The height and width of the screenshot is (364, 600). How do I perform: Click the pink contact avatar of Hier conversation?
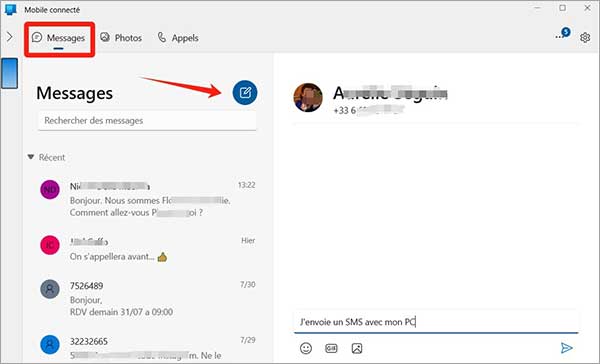pos(50,245)
